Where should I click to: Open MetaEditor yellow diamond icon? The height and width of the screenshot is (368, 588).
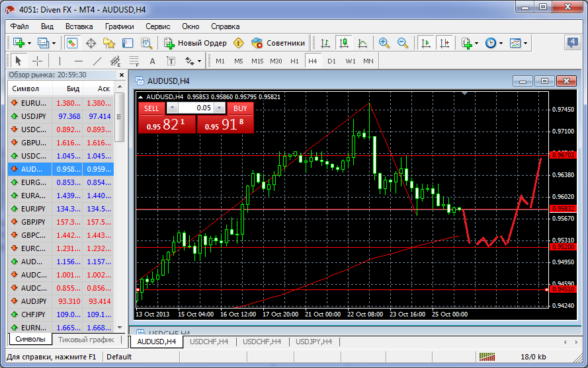coord(239,43)
